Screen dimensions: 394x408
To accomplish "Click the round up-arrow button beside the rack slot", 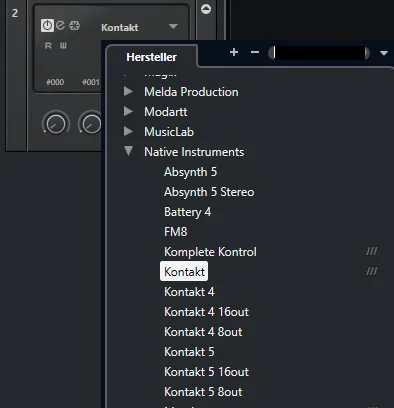I will pos(206,9).
